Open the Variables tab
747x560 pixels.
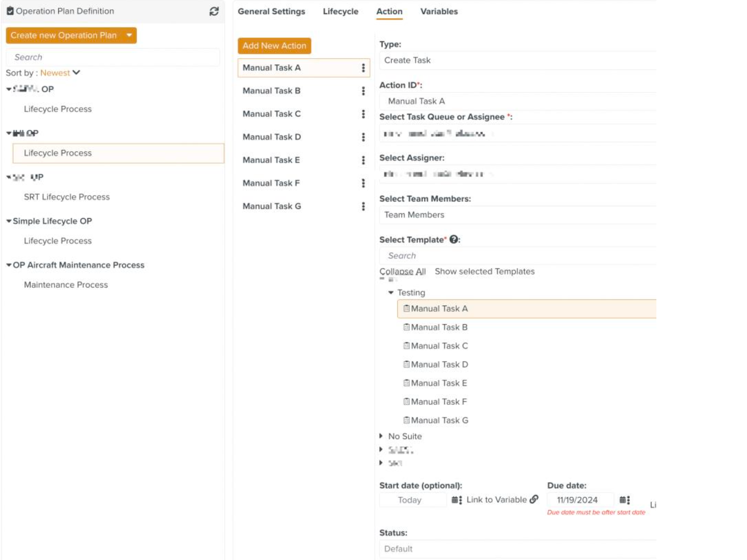(x=438, y=11)
